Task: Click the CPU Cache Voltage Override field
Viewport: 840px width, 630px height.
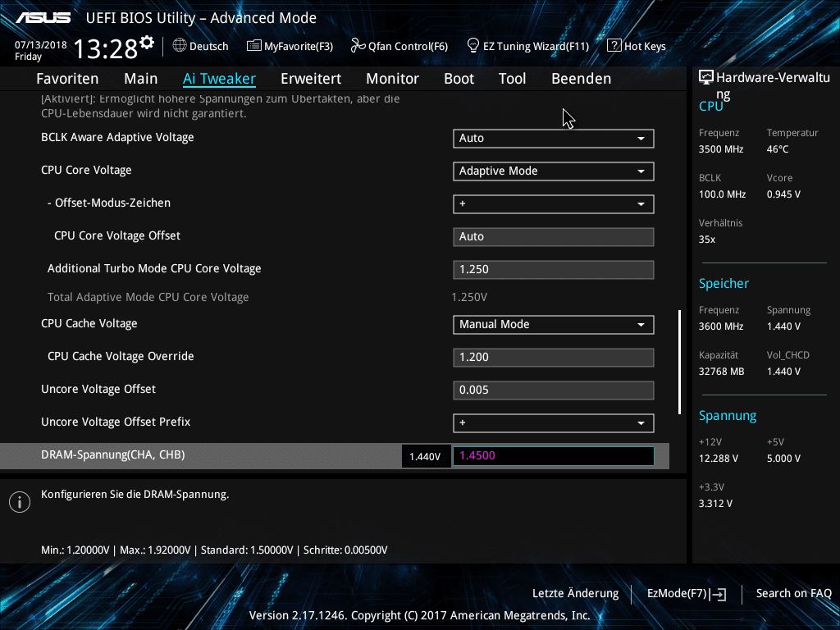Action: point(554,358)
